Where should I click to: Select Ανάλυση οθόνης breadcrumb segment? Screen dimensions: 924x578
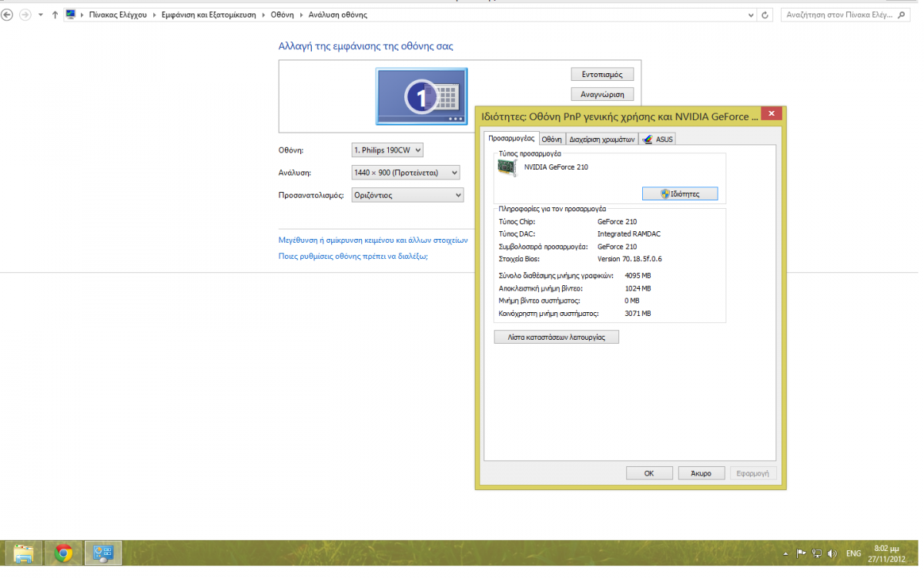[x=337, y=15]
